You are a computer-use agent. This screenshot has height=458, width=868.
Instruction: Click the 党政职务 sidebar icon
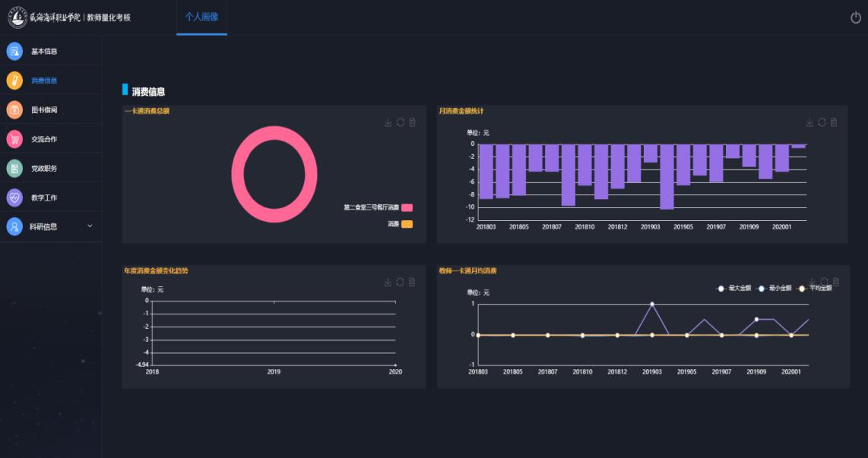pyautogui.click(x=14, y=168)
